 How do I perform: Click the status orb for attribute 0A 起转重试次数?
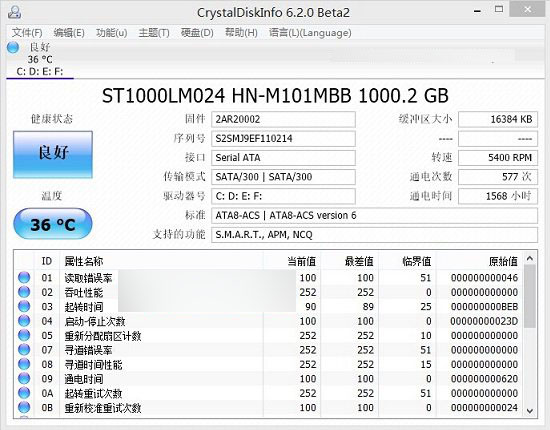(x=24, y=393)
